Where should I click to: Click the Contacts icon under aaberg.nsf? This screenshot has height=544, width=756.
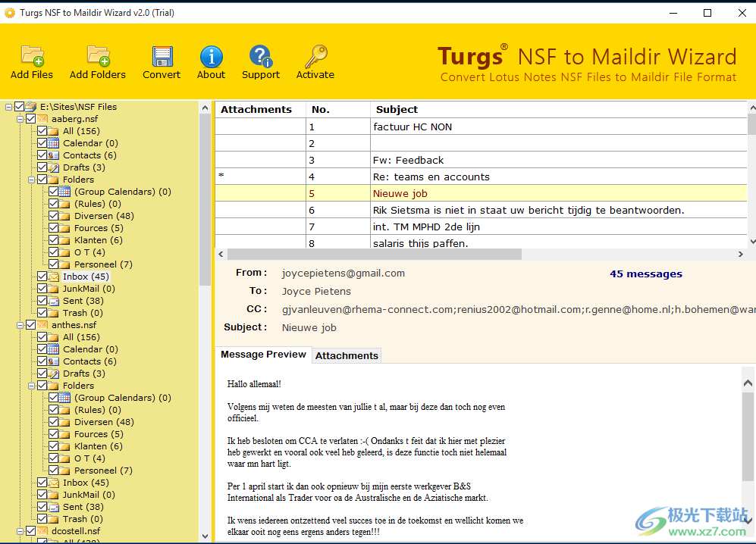click(x=54, y=155)
